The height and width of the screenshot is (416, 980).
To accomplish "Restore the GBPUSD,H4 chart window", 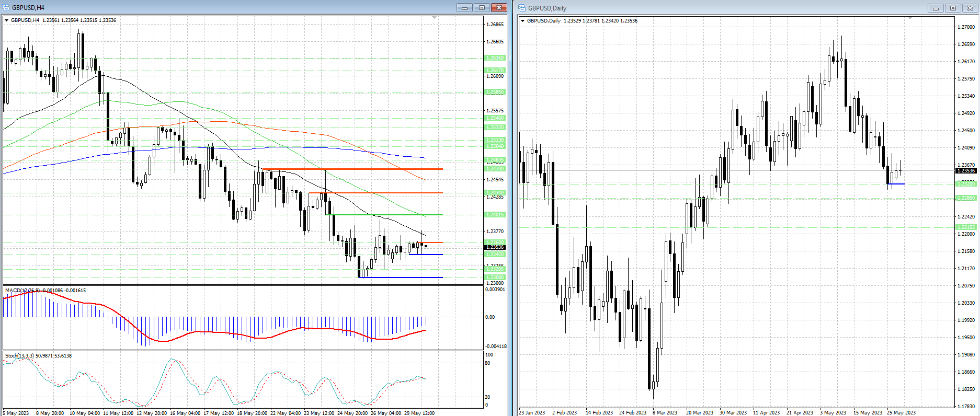I will tap(482, 7).
